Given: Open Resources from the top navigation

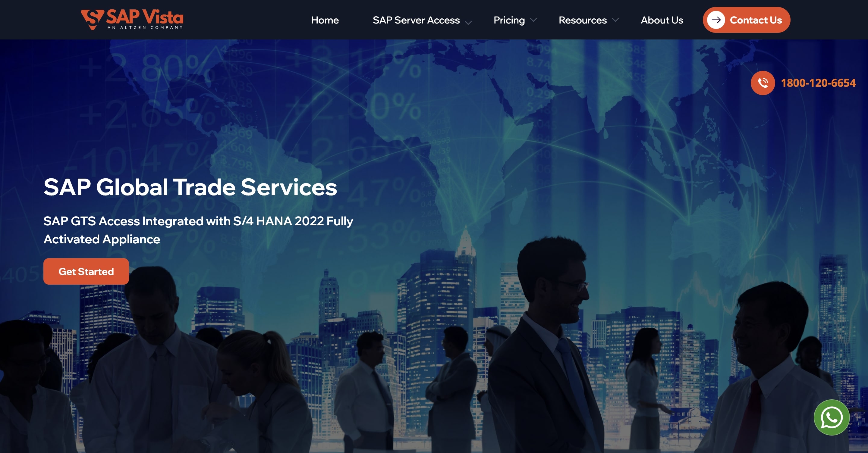Looking at the screenshot, I should pyautogui.click(x=582, y=20).
